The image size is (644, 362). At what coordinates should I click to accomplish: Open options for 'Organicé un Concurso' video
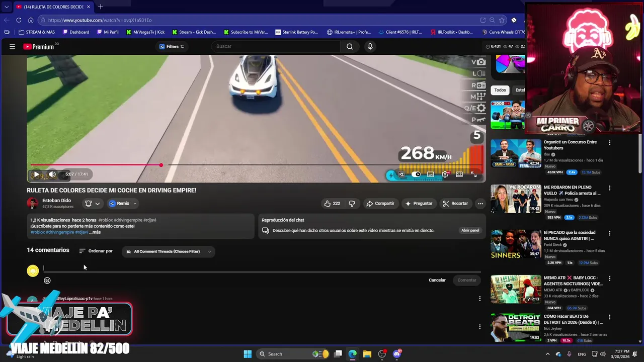click(610, 143)
